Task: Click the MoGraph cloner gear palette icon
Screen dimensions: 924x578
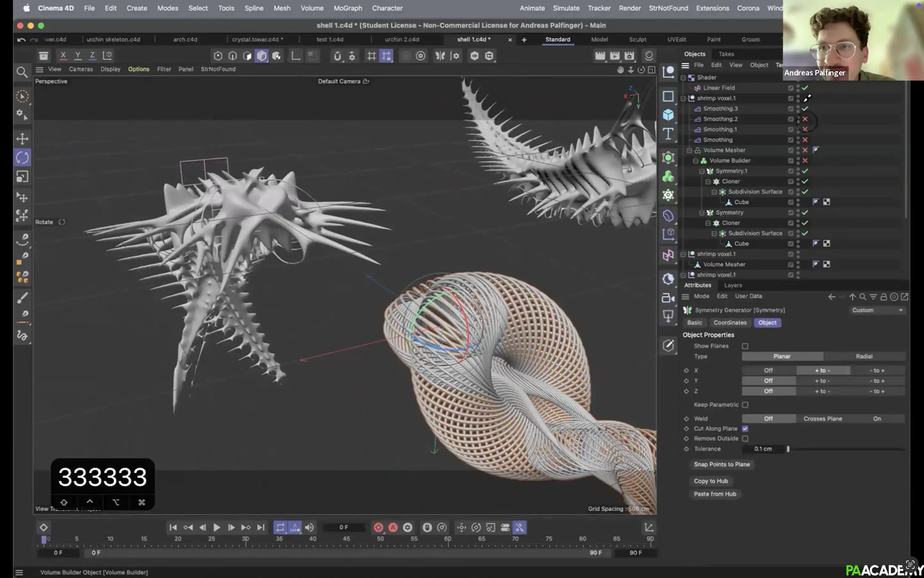Action: (668, 195)
